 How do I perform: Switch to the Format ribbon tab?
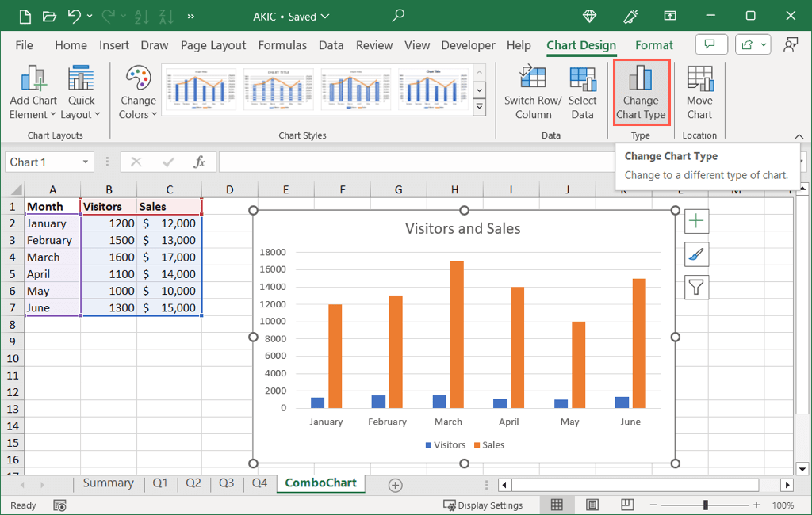pyautogui.click(x=654, y=45)
